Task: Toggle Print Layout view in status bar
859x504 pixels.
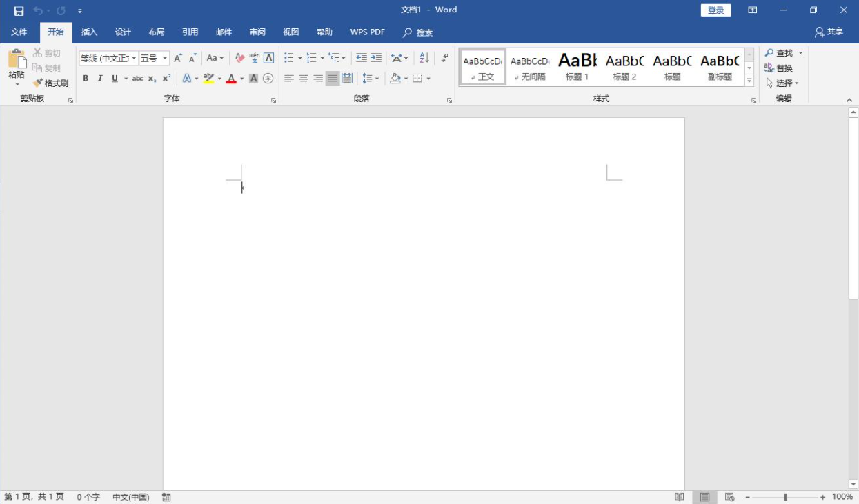Action: [x=704, y=497]
